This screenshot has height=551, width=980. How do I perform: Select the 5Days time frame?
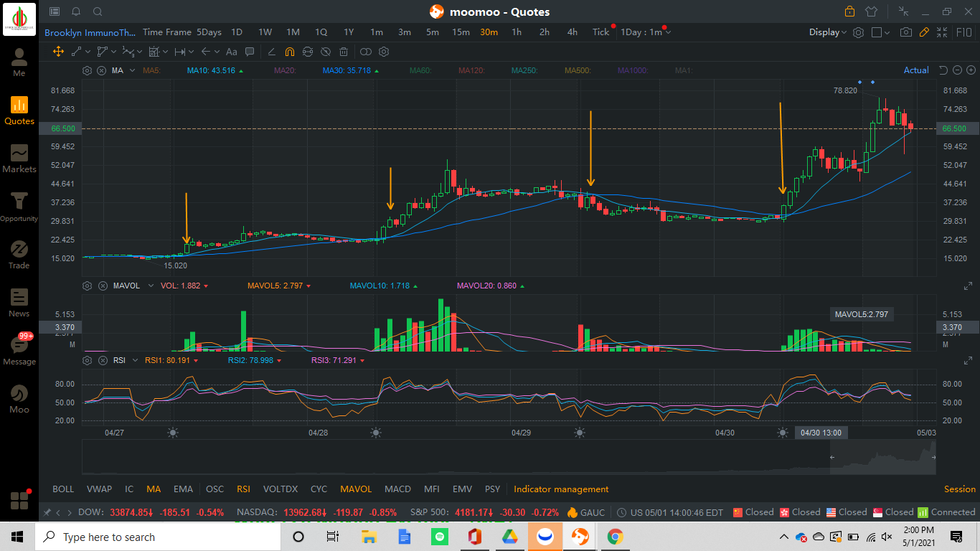[x=209, y=32]
